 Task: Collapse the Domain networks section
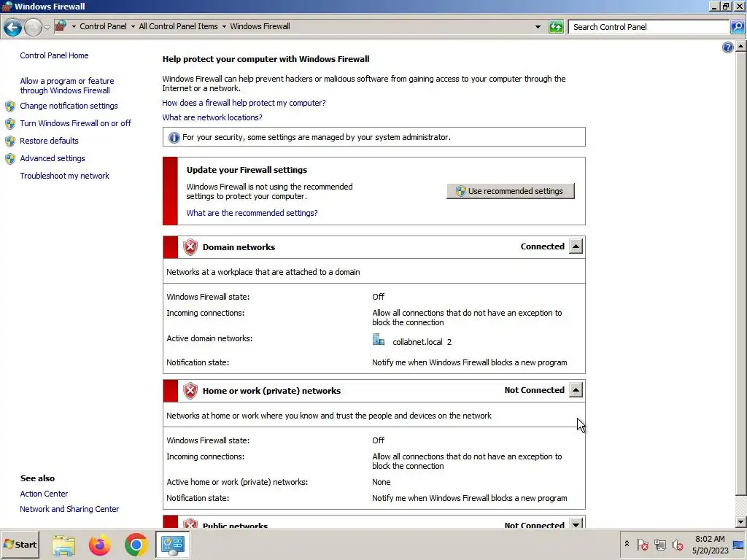[576, 246]
